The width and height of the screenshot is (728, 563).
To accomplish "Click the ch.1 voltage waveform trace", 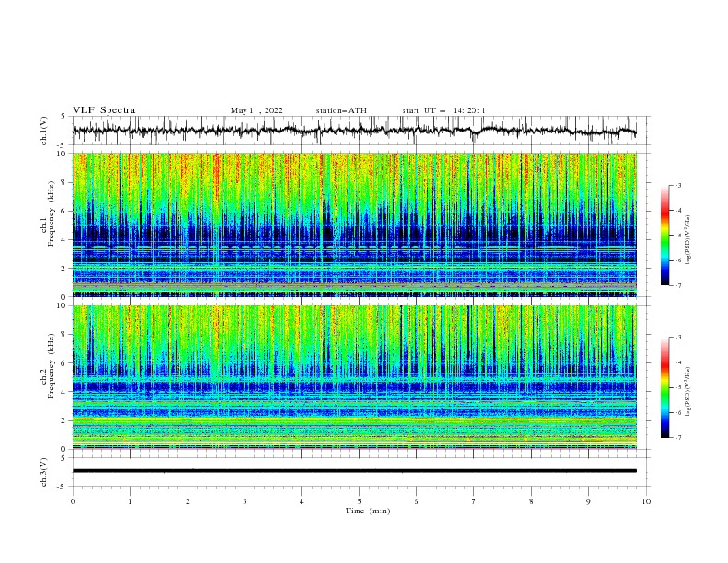I will [354, 131].
